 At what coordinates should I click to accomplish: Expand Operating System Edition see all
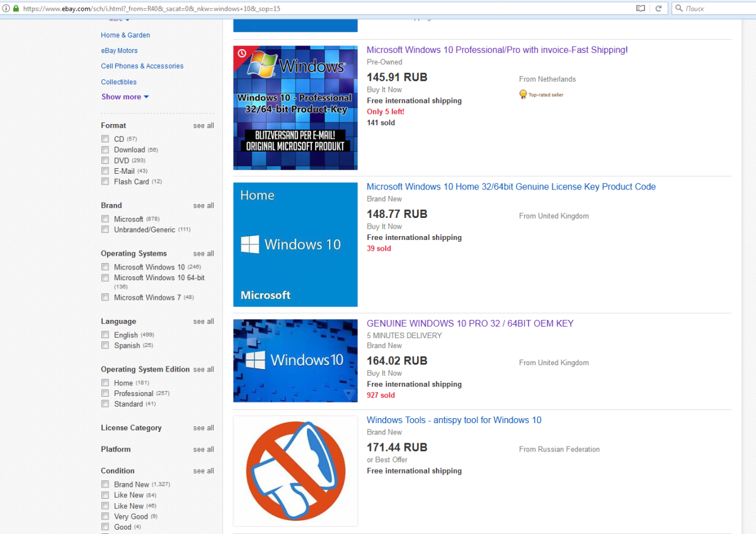(203, 370)
